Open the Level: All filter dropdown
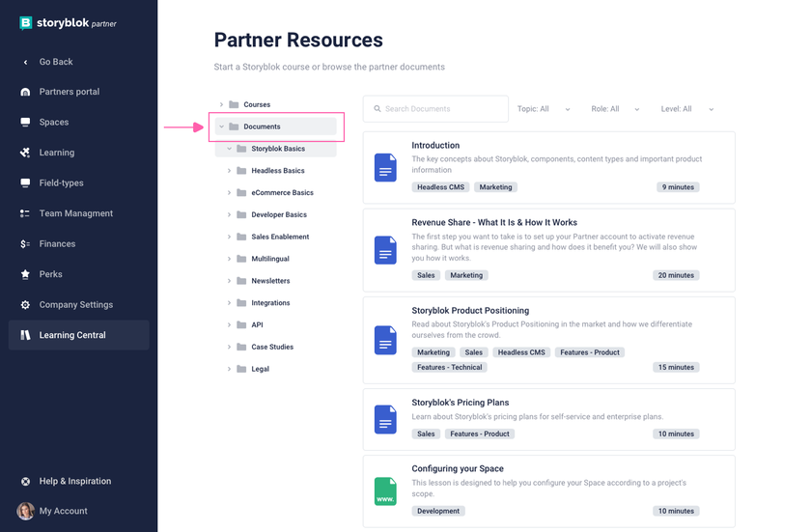 [x=687, y=109]
